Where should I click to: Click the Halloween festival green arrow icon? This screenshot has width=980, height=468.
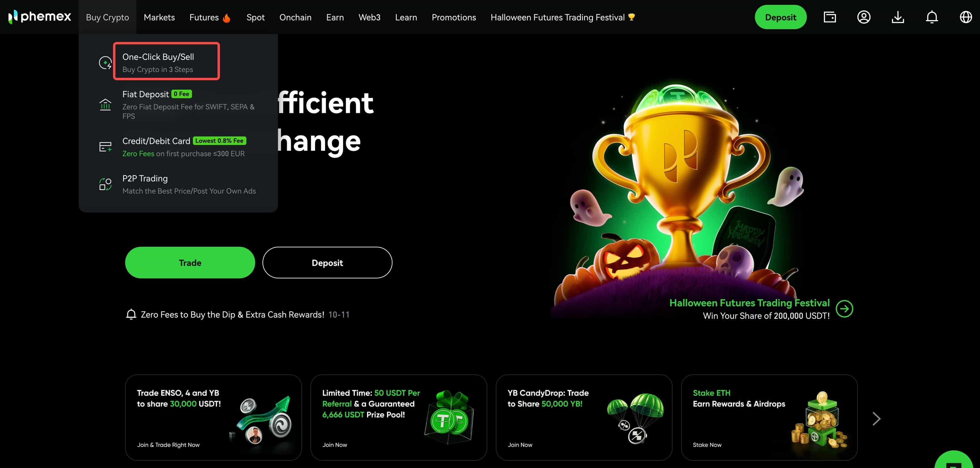click(x=844, y=308)
